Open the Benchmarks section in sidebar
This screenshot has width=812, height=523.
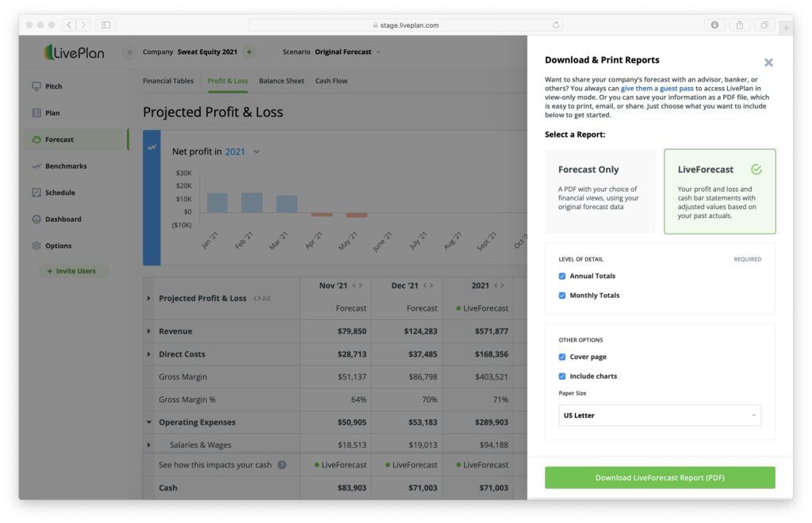click(x=65, y=166)
